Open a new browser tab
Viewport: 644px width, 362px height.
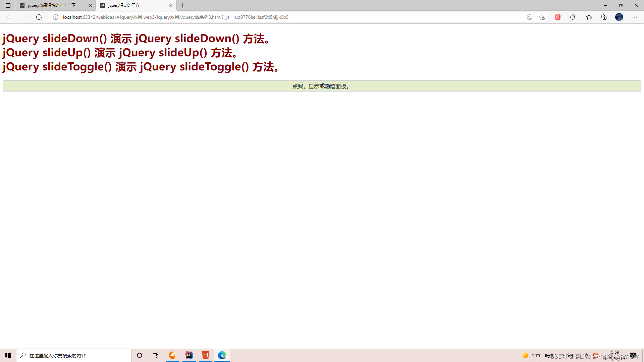182,5
